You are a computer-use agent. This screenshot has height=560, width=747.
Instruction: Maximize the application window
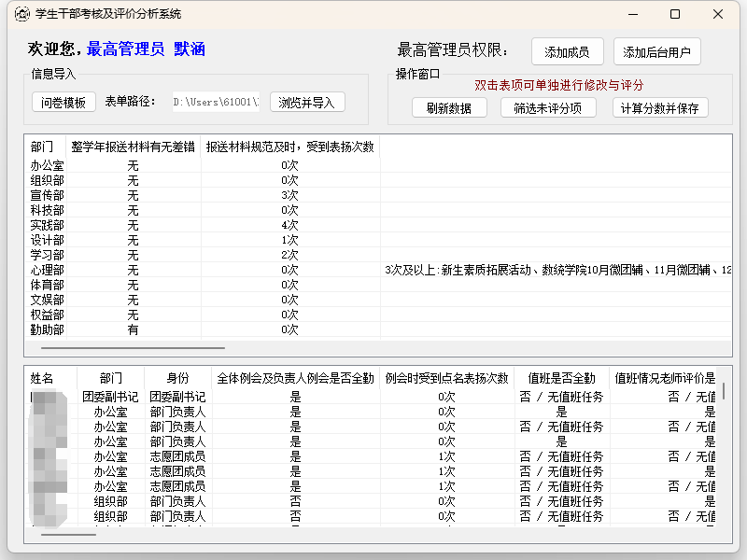click(x=675, y=14)
